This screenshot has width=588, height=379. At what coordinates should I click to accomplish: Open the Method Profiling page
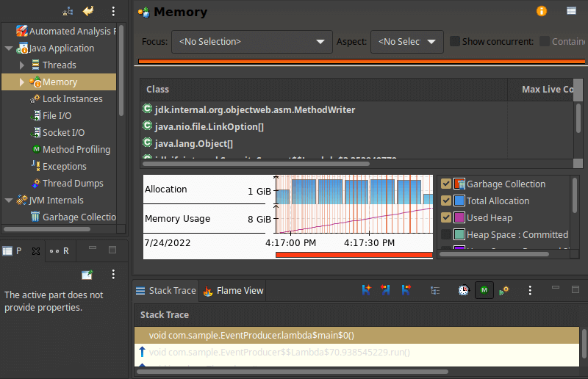[71, 149]
